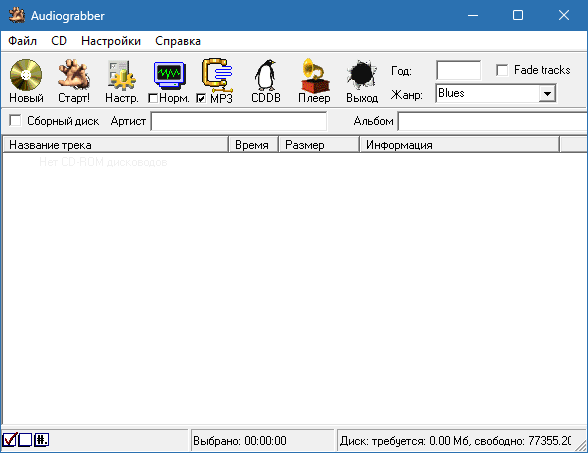Tick the Сборный диск checkbox
Image resolution: width=588 pixels, height=453 pixels.
15,121
